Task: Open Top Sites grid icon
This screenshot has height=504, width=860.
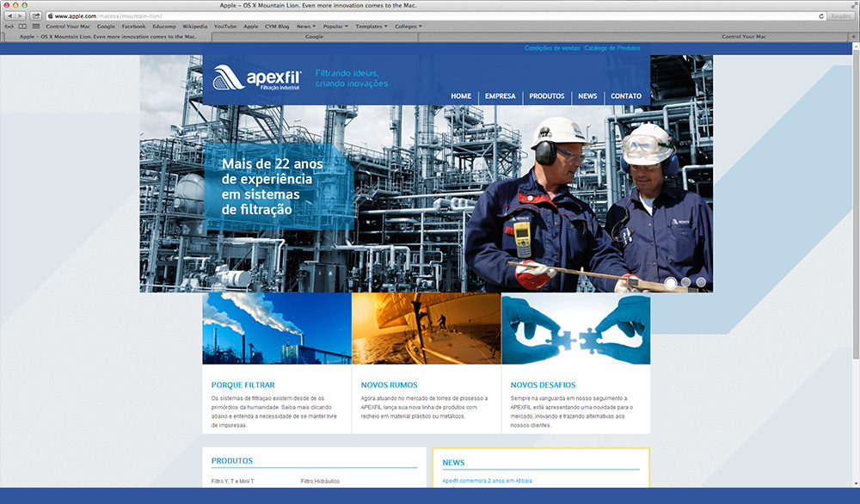Action: 35,27
